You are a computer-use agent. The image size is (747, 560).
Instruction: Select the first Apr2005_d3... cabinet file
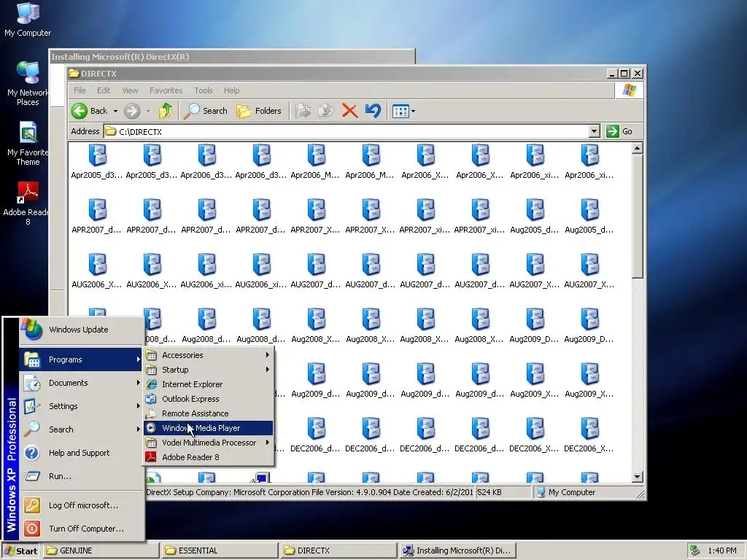(97, 162)
